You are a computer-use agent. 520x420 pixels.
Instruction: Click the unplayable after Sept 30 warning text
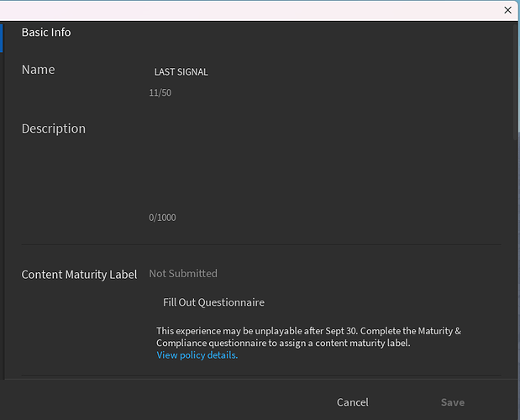point(308,337)
